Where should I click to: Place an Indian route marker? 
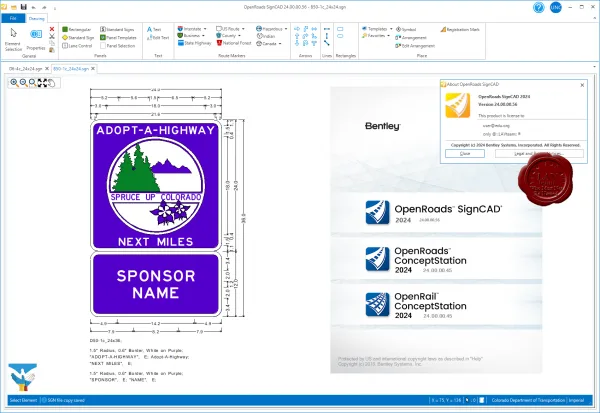(266, 36)
